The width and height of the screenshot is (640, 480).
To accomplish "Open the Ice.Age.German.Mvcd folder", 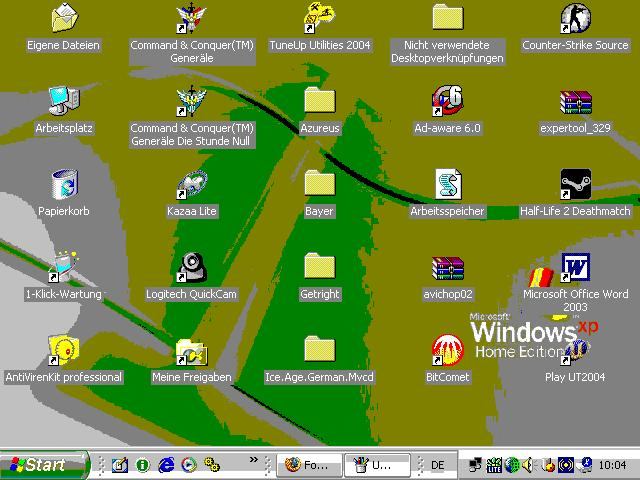I will pyautogui.click(x=320, y=349).
